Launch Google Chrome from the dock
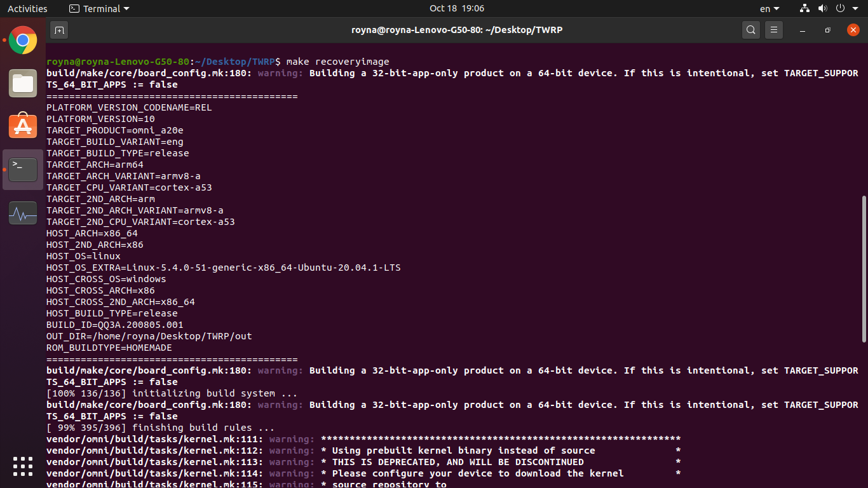Image resolution: width=868 pixels, height=488 pixels. [23, 40]
